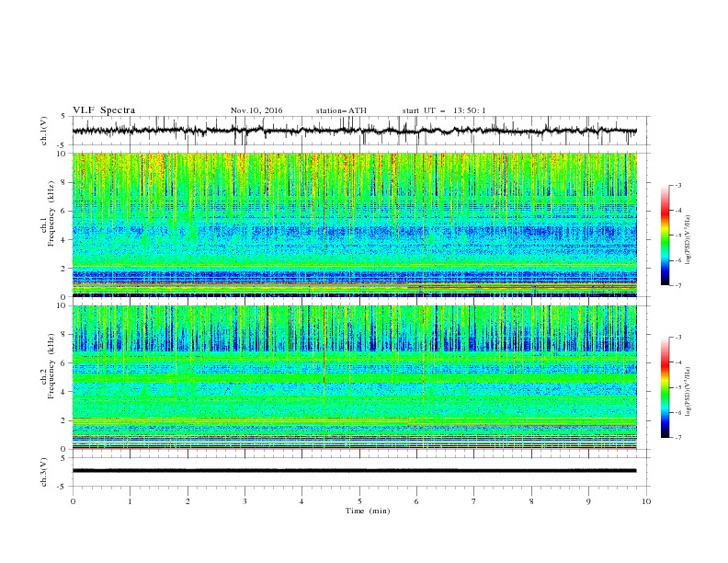Click the time axis tick label '8'
Screen dimensions: 728x563
[x=531, y=501]
